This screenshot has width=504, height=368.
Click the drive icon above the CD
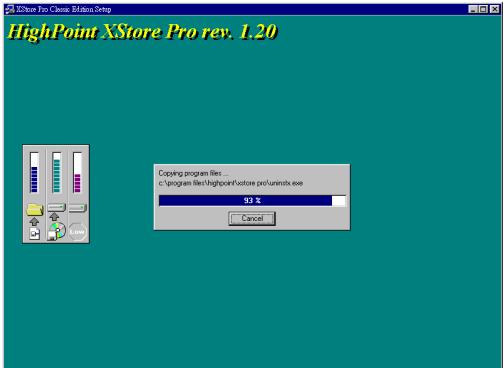(56, 208)
